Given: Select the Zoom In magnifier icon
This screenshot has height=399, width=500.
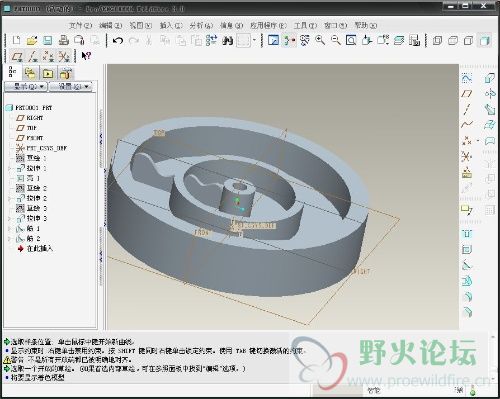Looking at the screenshot, I should (x=320, y=41).
